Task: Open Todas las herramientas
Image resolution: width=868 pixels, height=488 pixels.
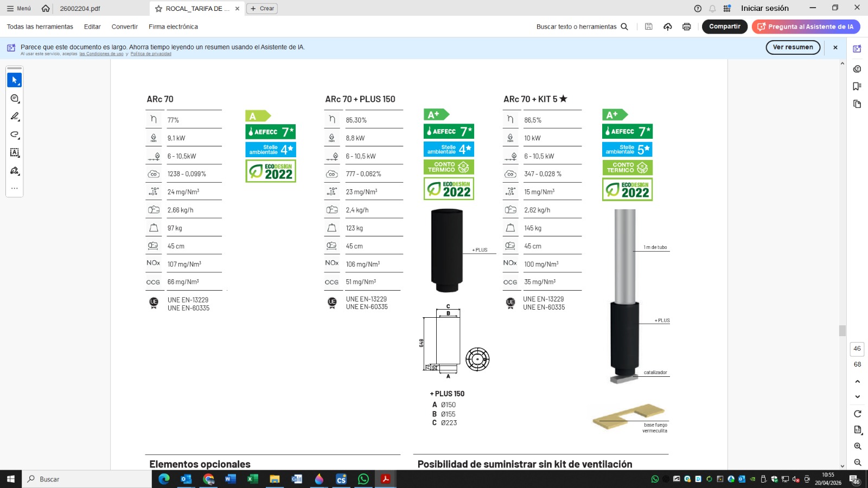Action: (x=40, y=27)
